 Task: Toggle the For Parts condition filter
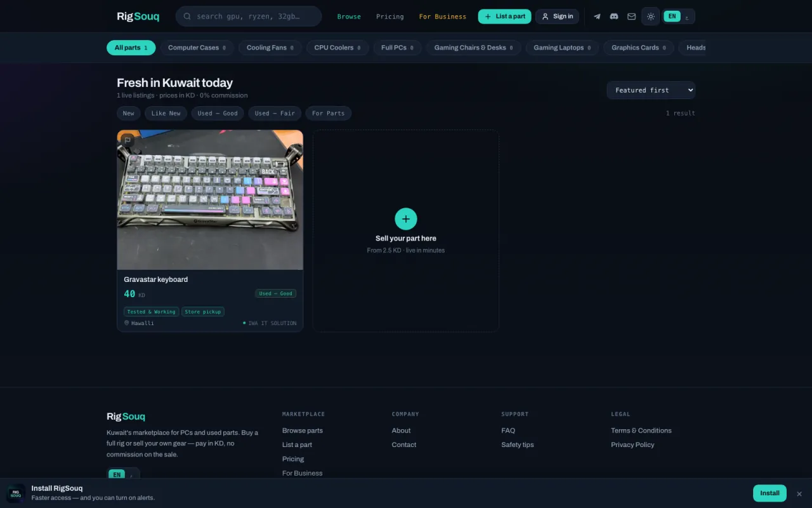329,113
